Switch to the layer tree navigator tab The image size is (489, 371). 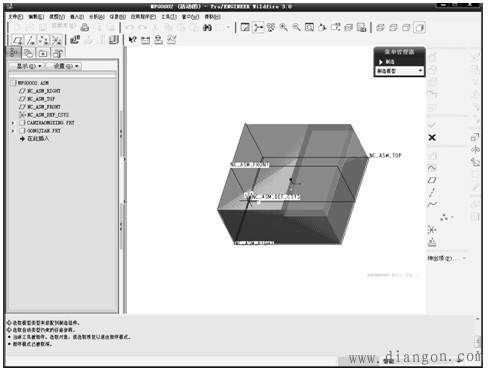click(29, 53)
